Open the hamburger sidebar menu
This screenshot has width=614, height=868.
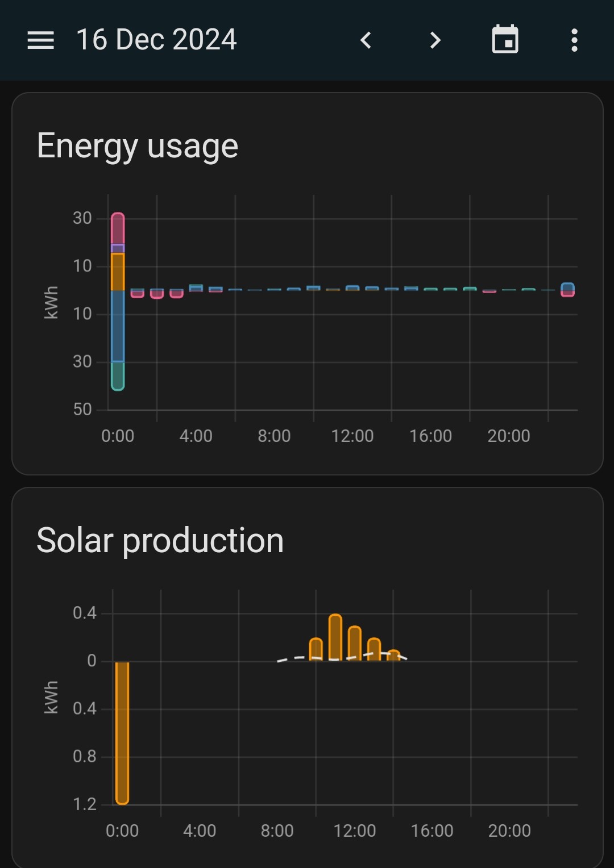pos(41,40)
